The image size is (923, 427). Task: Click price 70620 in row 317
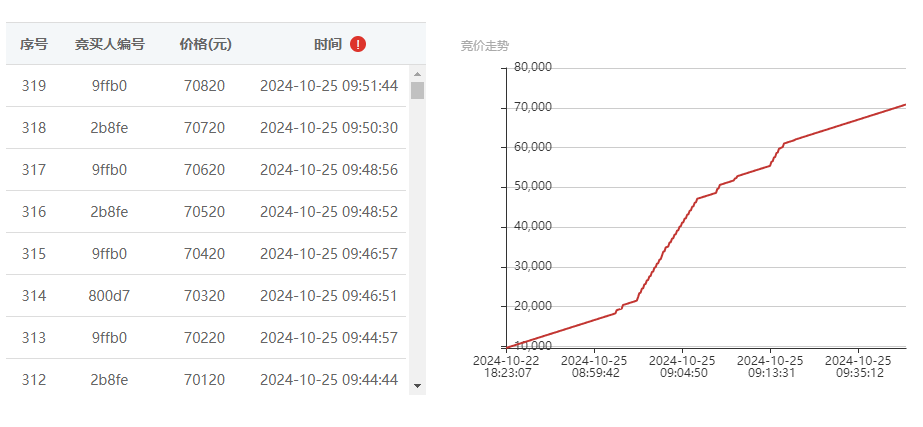204,170
